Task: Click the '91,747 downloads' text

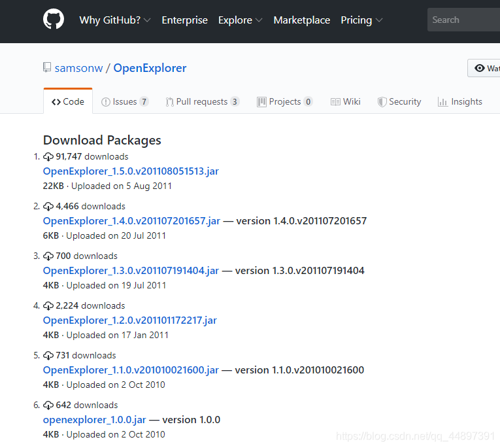Action: coord(92,157)
